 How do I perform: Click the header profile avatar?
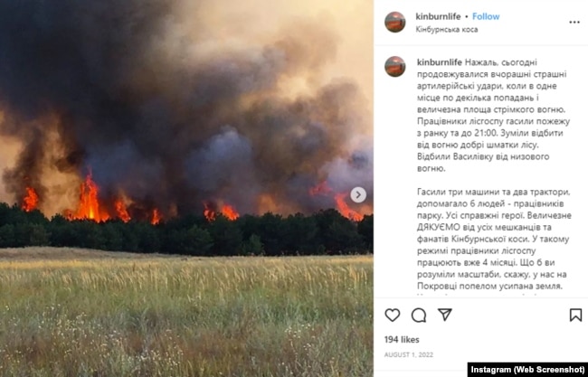click(x=395, y=22)
